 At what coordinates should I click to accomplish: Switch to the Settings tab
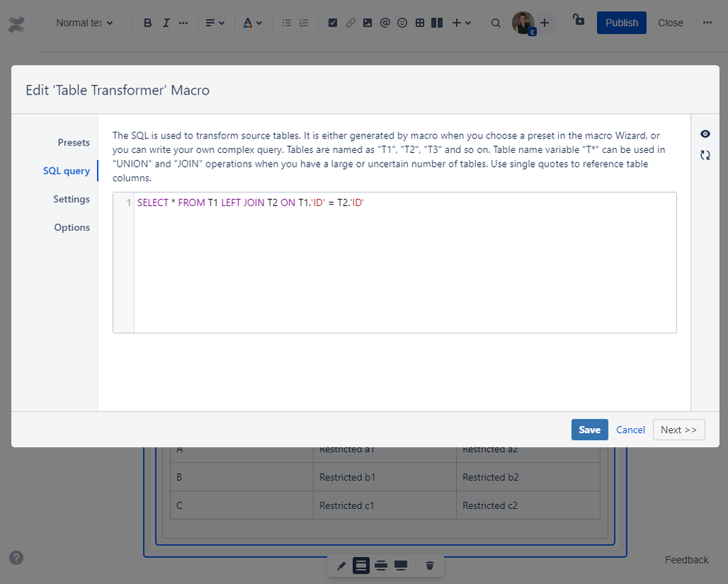[x=71, y=199]
